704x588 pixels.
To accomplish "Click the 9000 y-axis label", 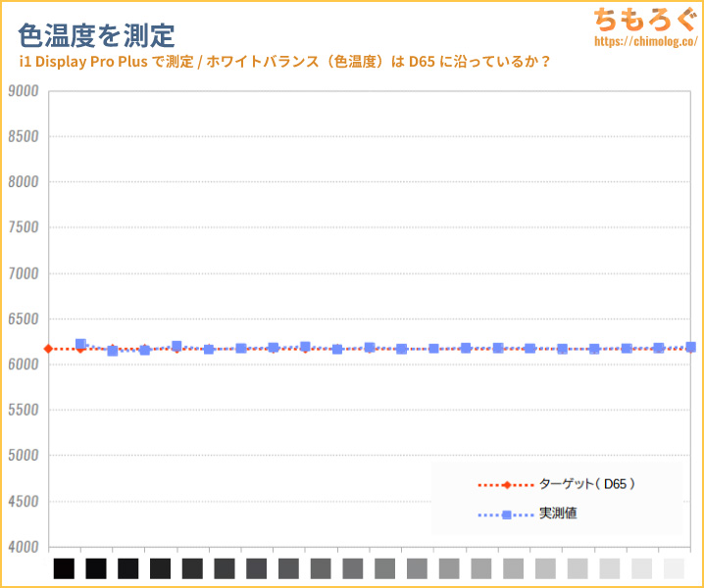I will [24, 91].
